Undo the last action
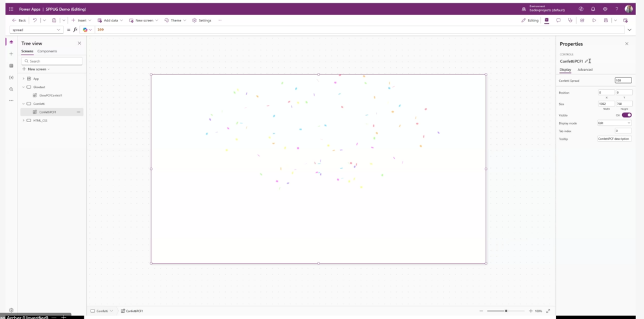 pos(35,20)
